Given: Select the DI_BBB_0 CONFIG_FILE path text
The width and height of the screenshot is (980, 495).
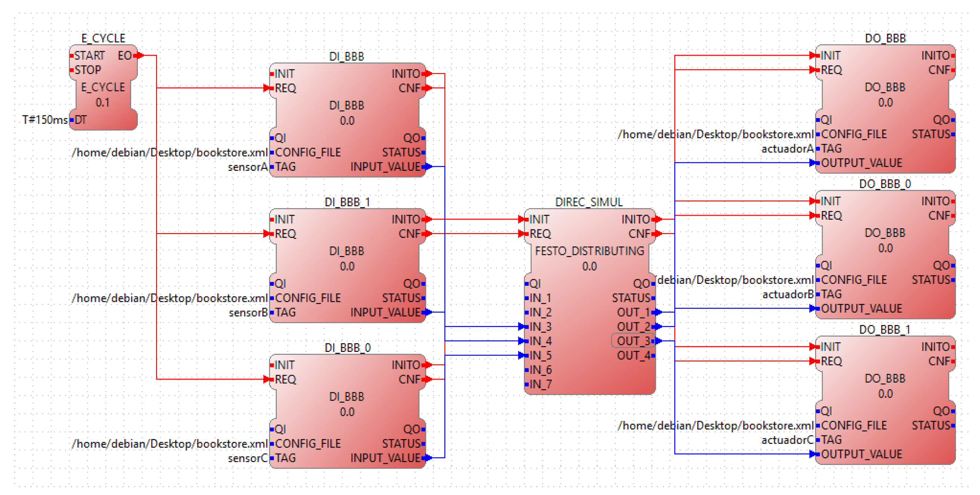Looking at the screenshot, I should click(169, 443).
